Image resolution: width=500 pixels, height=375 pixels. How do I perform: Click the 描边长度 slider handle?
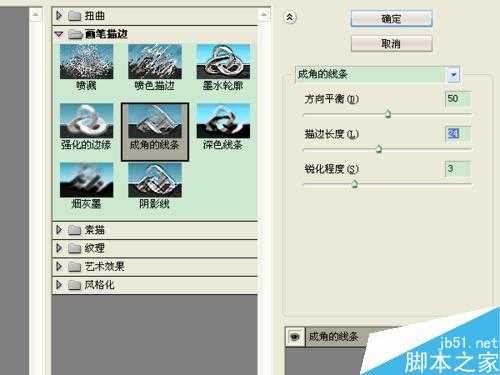point(379,149)
